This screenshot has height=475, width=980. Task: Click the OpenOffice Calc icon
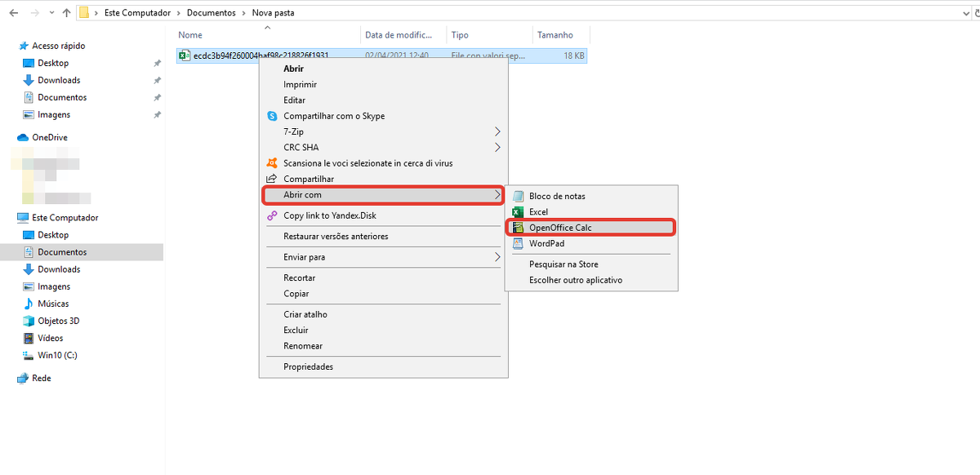point(518,228)
